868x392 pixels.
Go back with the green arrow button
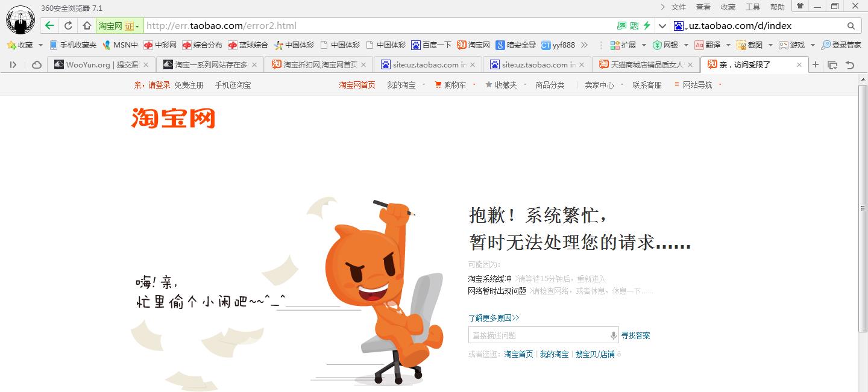point(49,26)
